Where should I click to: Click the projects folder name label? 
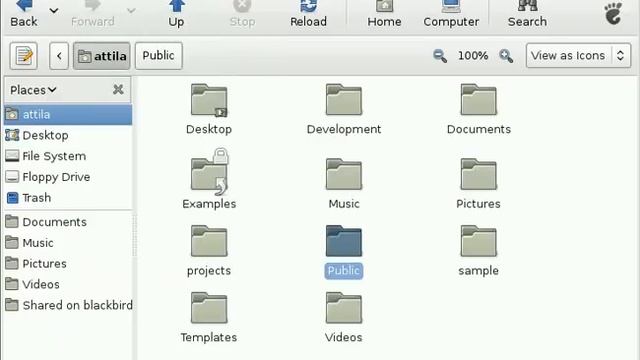[x=209, y=271]
